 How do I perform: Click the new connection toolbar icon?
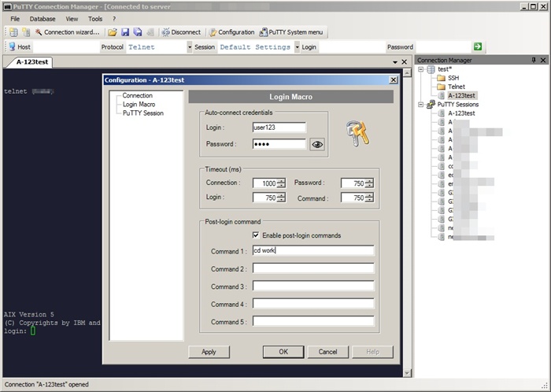coord(26,32)
